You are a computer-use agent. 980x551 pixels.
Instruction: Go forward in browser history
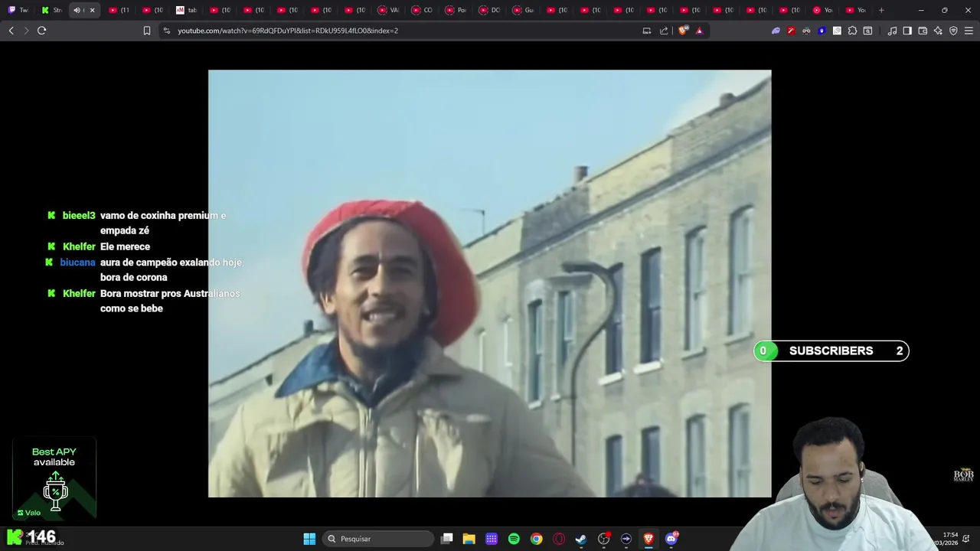26,31
